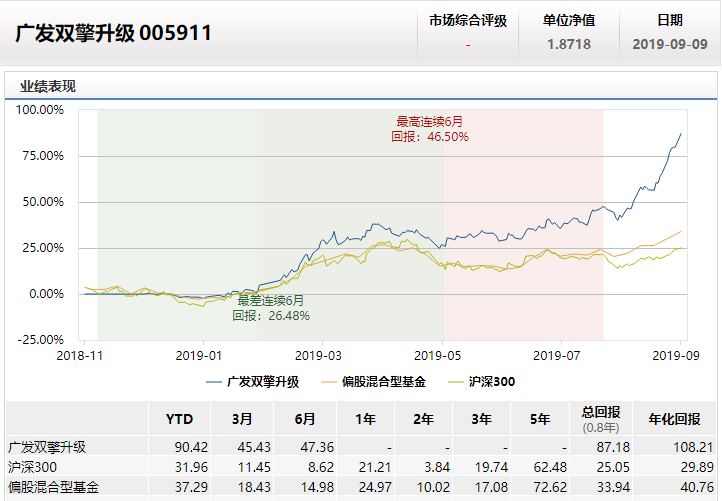The height and width of the screenshot is (501, 722).
Task: Click total return value 87.18
Action: (613, 447)
